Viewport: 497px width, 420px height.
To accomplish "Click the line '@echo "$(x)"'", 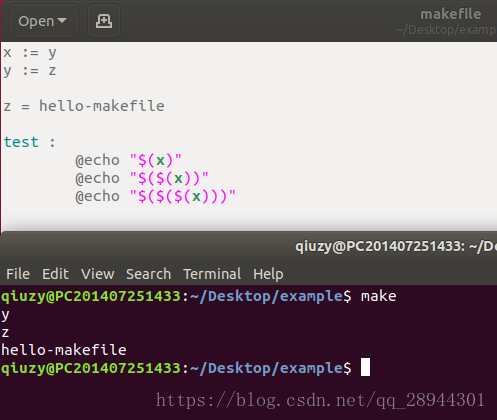I will [x=128, y=160].
